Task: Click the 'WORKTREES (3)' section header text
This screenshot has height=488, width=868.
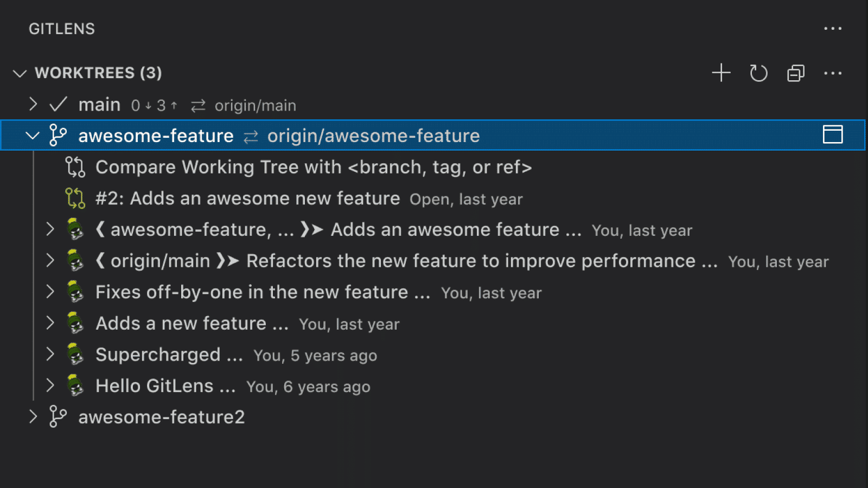Action: (98, 73)
